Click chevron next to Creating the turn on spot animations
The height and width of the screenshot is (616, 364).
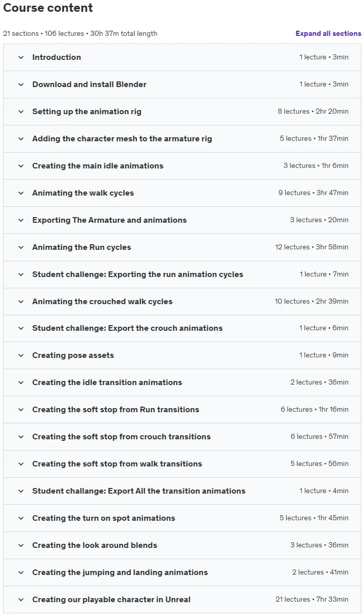pos(21,518)
